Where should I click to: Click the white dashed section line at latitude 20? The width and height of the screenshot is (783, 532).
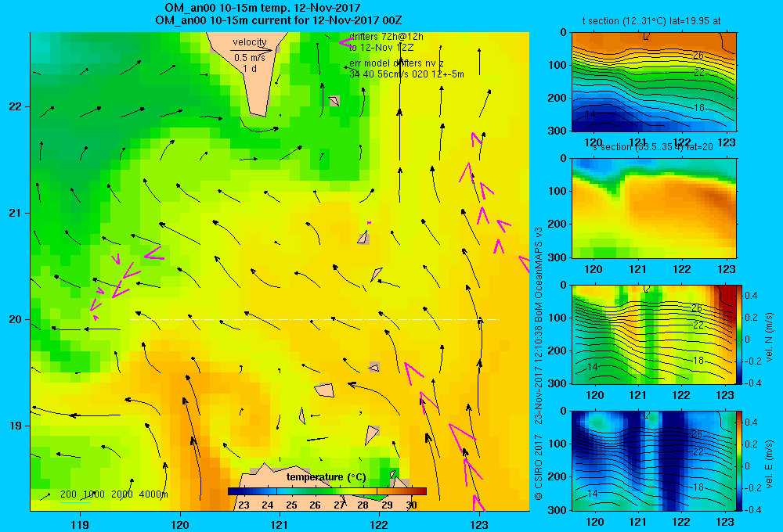tap(314, 319)
